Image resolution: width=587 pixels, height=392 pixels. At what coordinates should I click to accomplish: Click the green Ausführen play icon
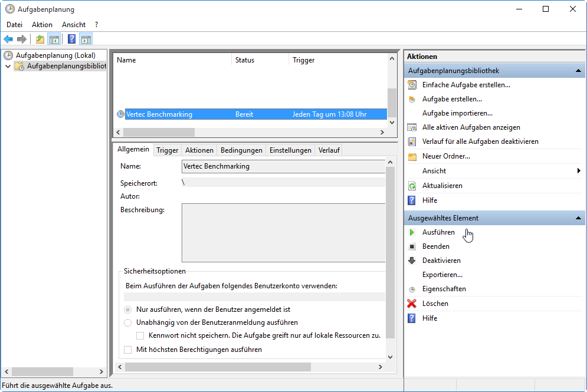412,232
